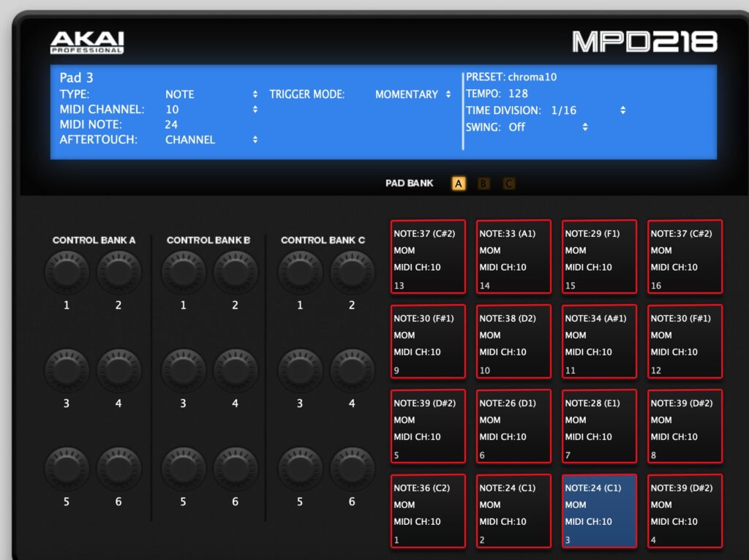The image size is (749, 560).
Task: Open the TRIGGER MODE dropdown
Action: click(x=413, y=94)
